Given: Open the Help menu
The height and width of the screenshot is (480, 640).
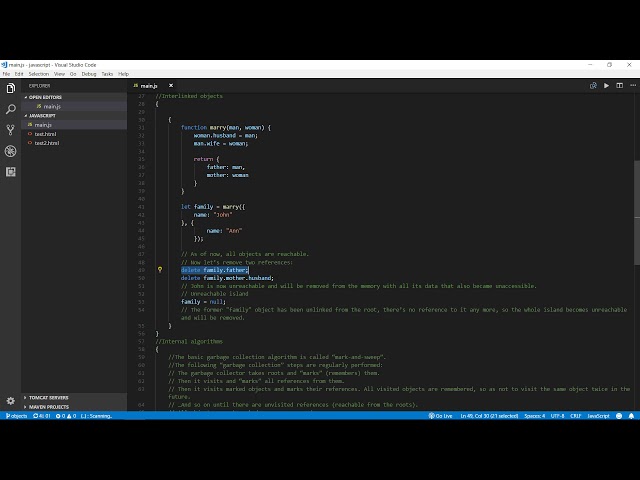Looking at the screenshot, I should pyautogui.click(x=123, y=74).
